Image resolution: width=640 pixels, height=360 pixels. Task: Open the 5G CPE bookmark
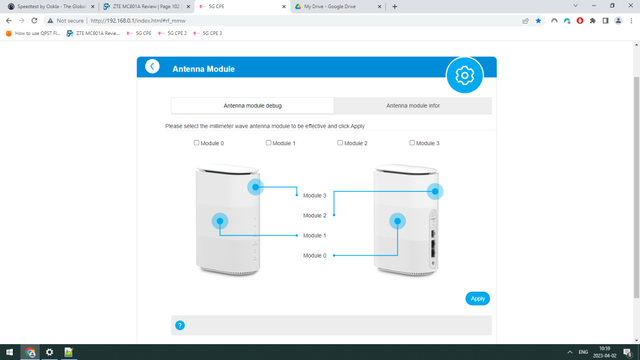pyautogui.click(x=139, y=33)
